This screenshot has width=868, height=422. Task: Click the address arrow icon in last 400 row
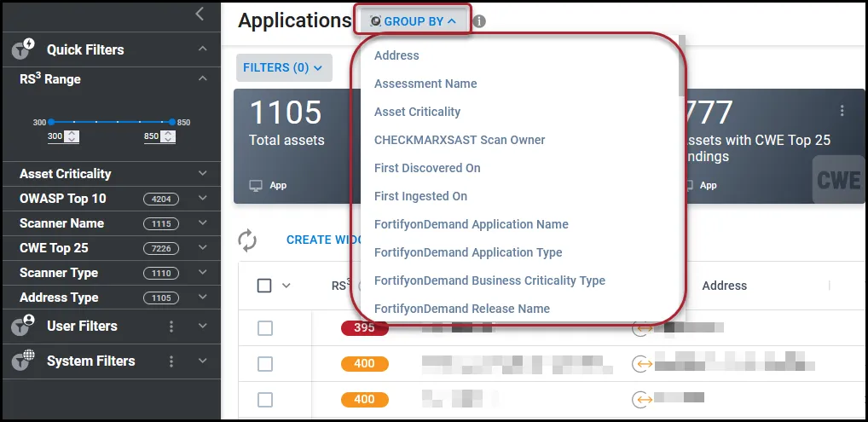641,399
